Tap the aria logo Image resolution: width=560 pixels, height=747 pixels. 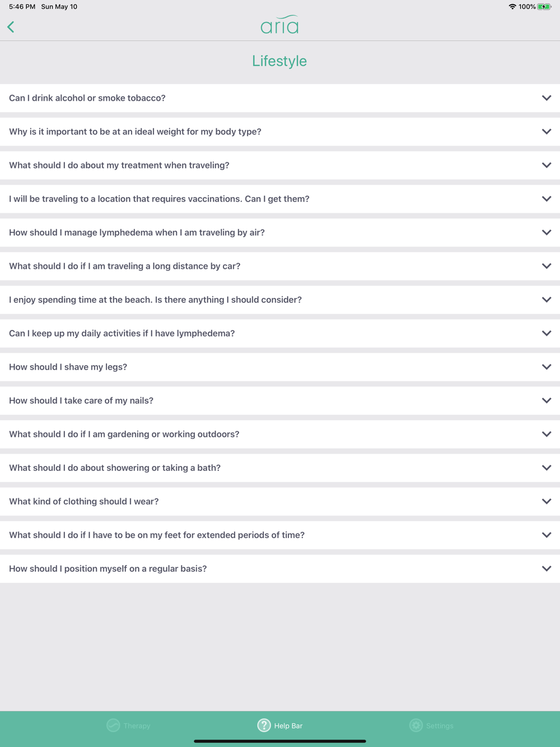tap(279, 25)
